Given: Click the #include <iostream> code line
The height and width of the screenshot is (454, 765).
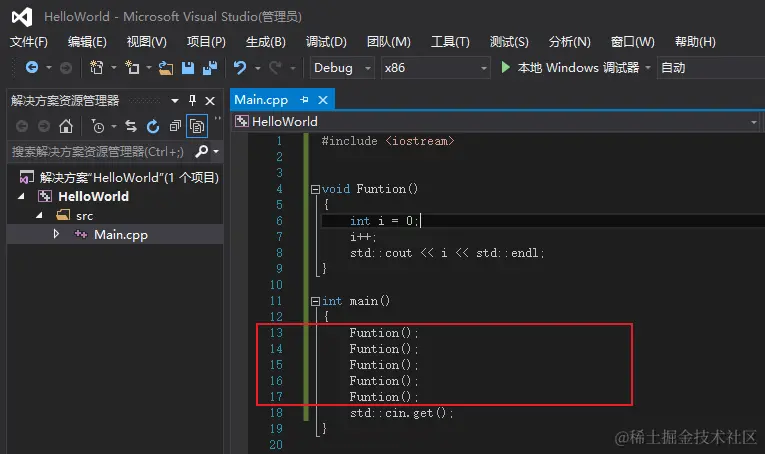Looking at the screenshot, I should click(388, 141).
